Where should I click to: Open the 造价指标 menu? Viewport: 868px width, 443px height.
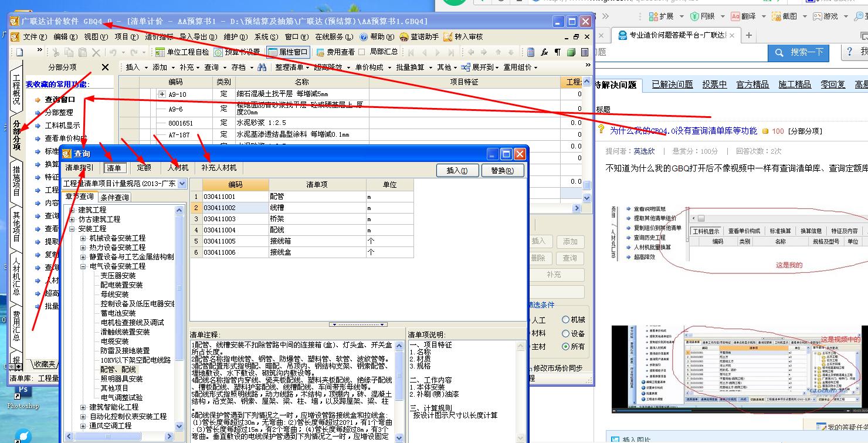click(x=159, y=37)
